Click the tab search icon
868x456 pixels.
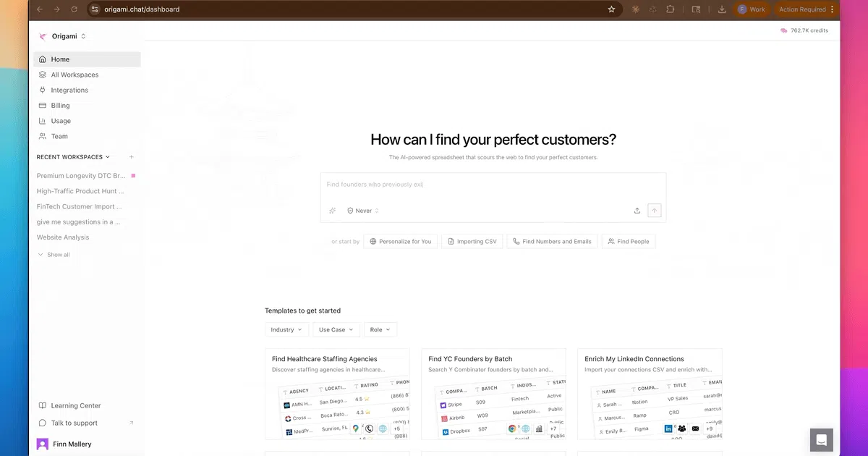696,9
